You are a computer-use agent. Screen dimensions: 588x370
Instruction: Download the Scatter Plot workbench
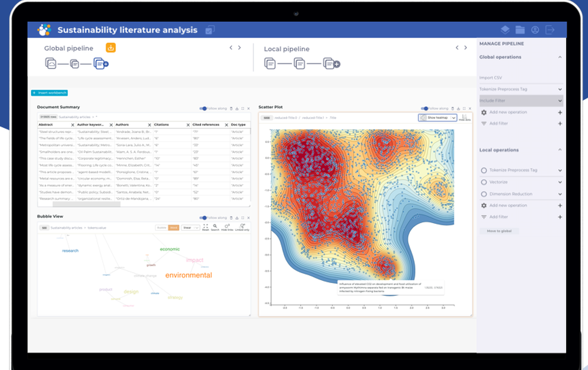458,109
